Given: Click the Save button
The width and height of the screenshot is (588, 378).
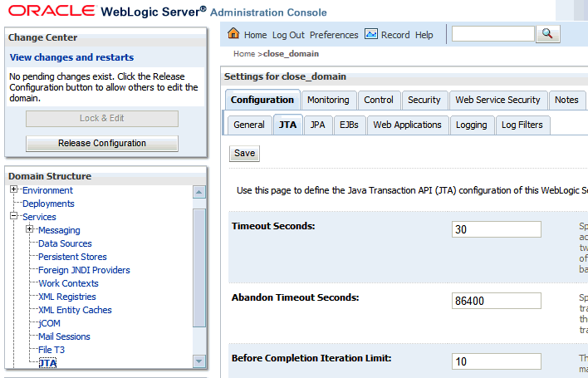Looking at the screenshot, I should pyautogui.click(x=244, y=153).
